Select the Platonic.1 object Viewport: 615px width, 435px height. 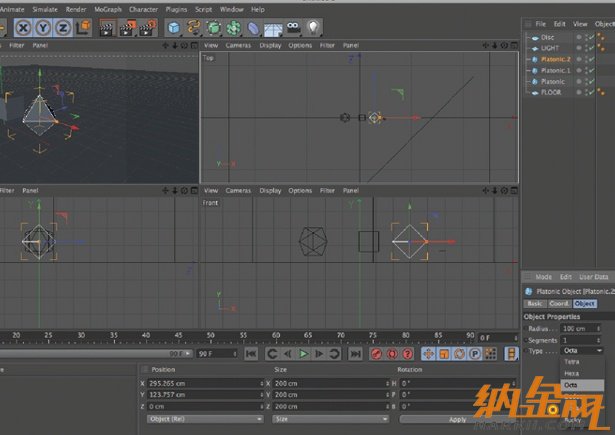(x=555, y=71)
